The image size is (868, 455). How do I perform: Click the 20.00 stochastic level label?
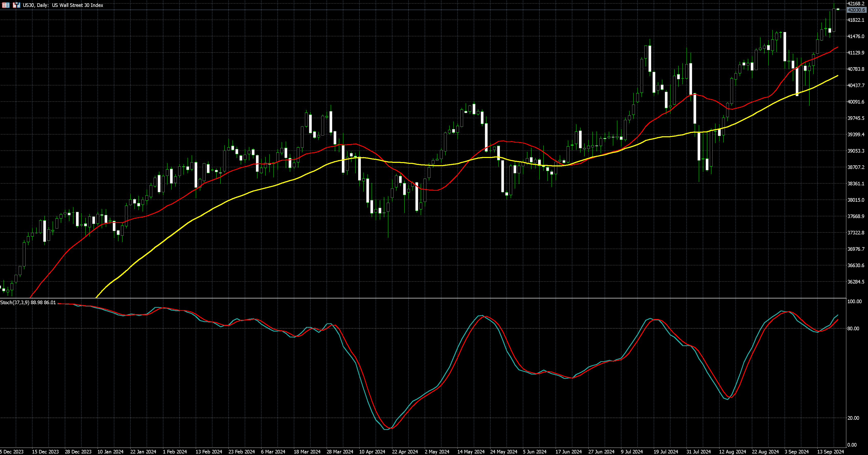click(853, 418)
